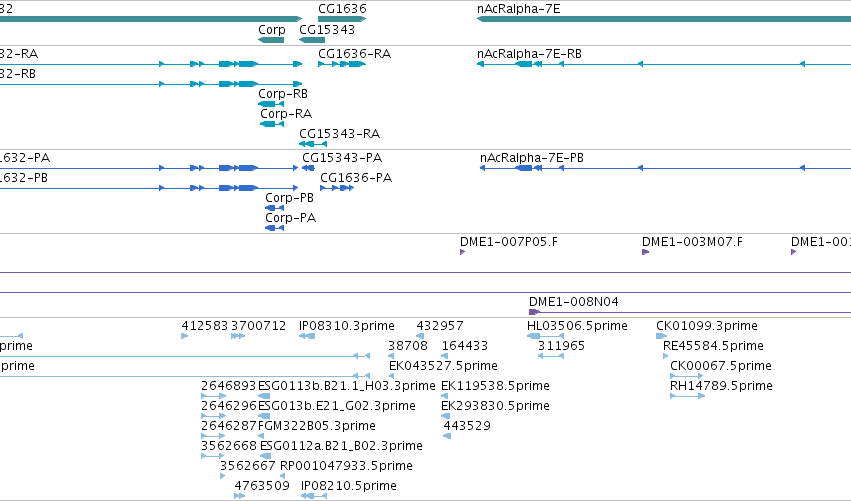This screenshot has height=501, width=851.
Task: Select the Corp gene glyph
Action: click(271, 40)
